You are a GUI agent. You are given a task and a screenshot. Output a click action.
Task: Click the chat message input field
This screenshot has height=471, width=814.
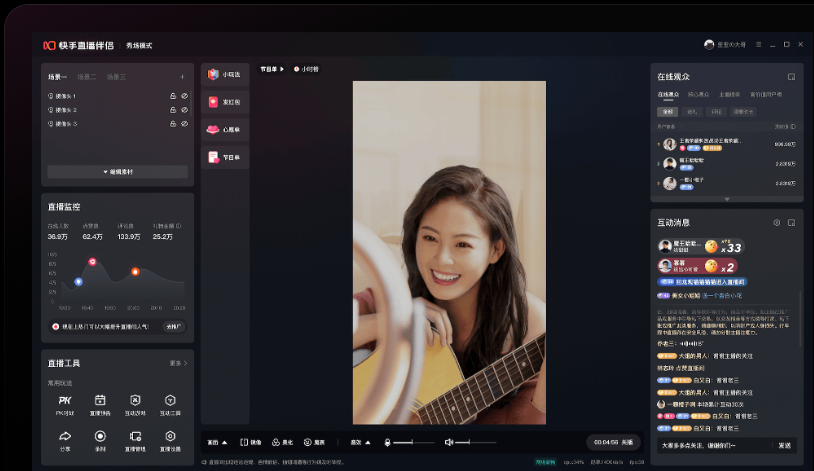(714, 446)
